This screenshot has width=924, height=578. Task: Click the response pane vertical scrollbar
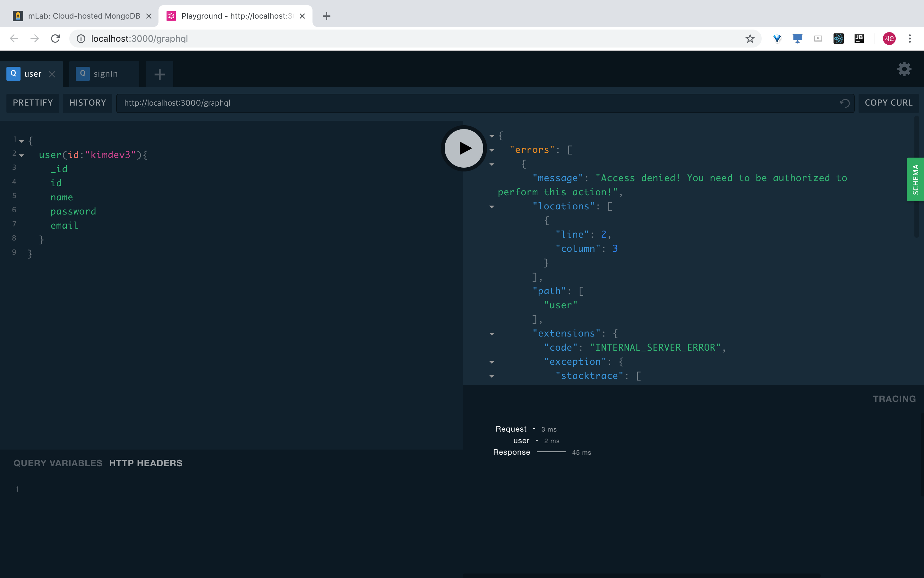click(x=916, y=177)
